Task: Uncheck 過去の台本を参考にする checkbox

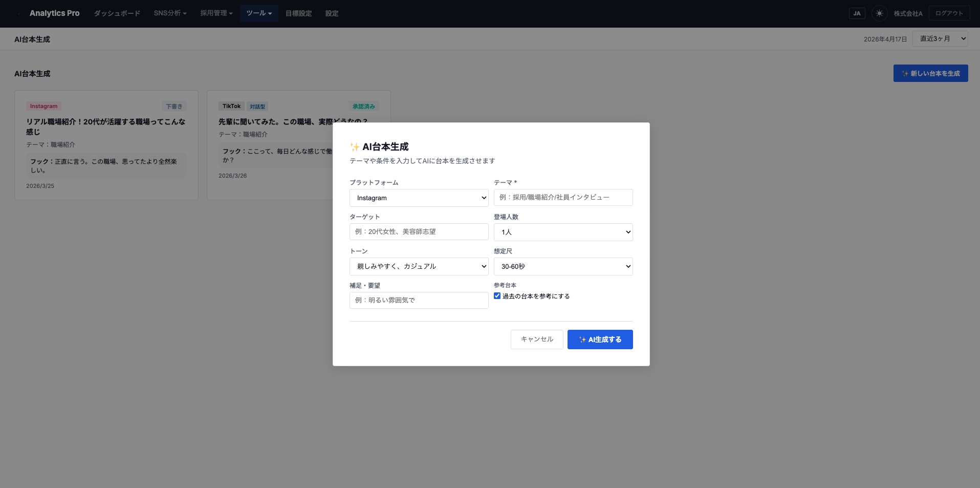Action: click(497, 295)
